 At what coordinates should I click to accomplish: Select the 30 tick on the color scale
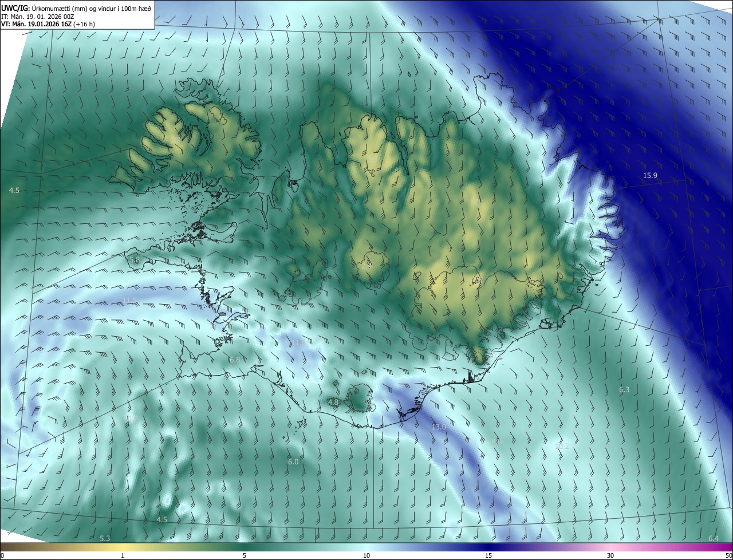click(x=610, y=555)
